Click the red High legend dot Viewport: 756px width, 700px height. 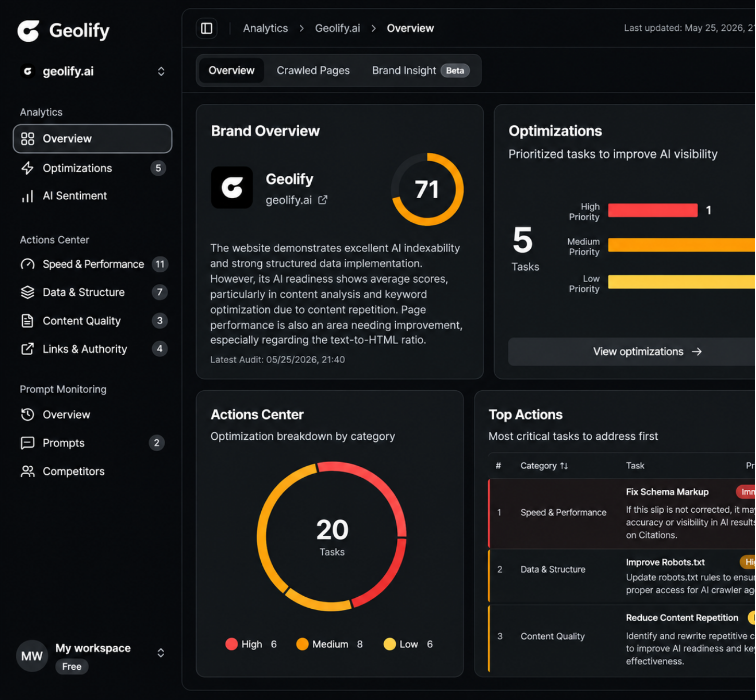231,644
